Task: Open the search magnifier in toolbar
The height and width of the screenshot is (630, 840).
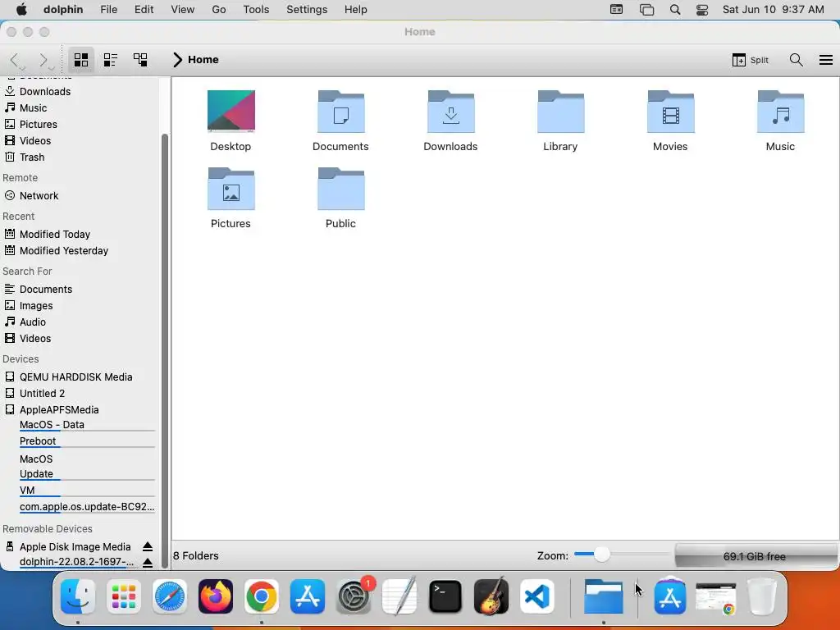Action: coord(796,59)
